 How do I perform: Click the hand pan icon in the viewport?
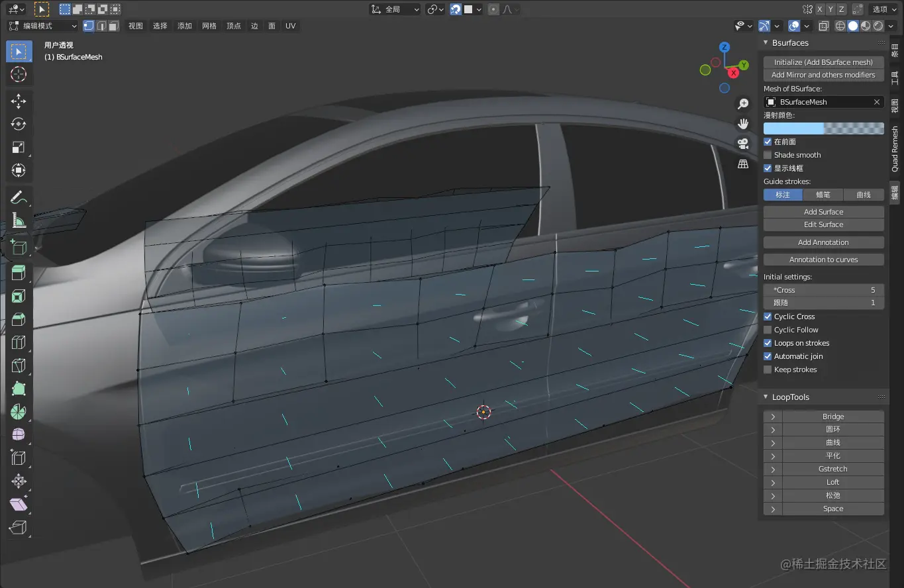742,123
